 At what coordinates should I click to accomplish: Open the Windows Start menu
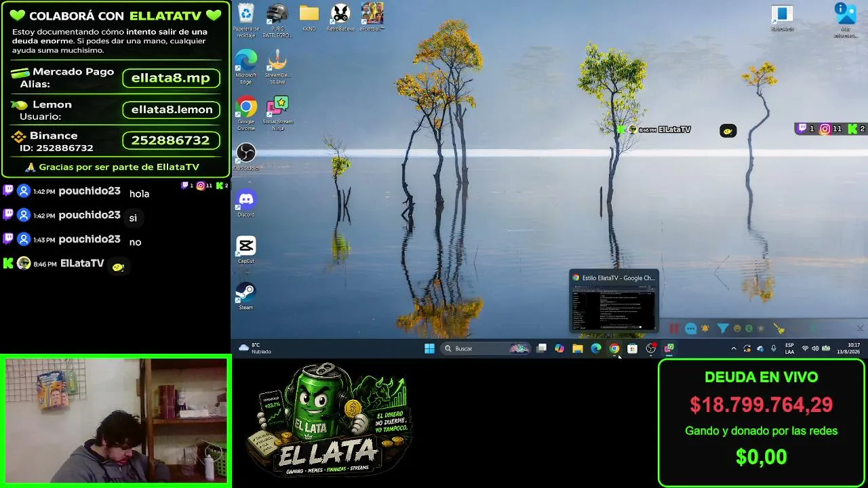(429, 348)
